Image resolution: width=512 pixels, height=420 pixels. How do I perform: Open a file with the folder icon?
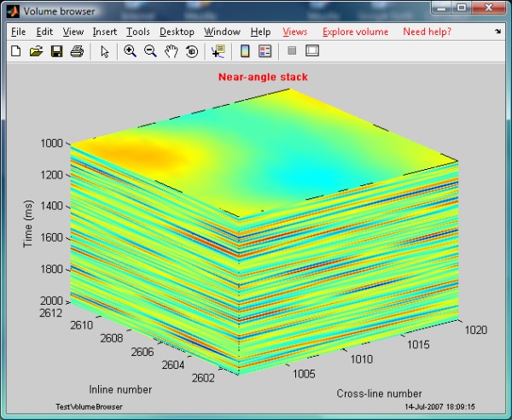[x=36, y=51]
